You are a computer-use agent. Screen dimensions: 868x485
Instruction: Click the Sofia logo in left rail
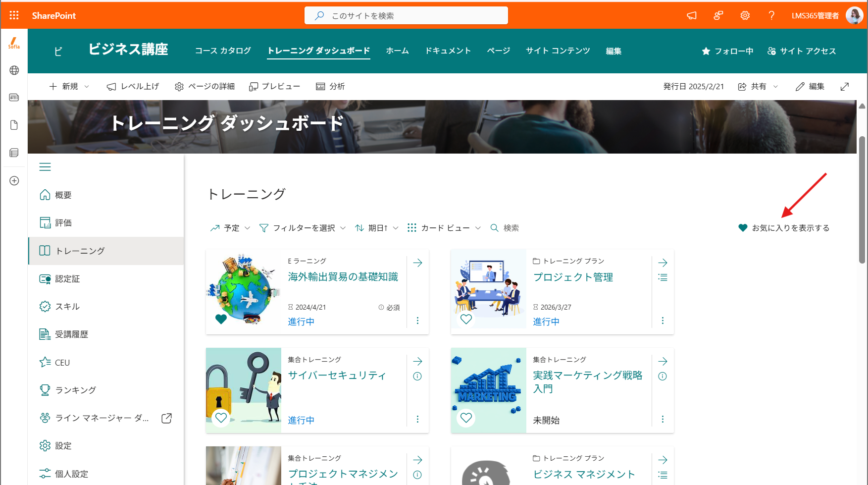pos(14,43)
